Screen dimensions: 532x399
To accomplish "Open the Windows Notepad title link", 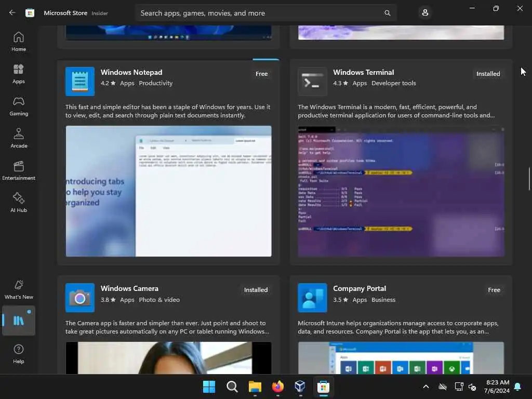I will tap(131, 72).
